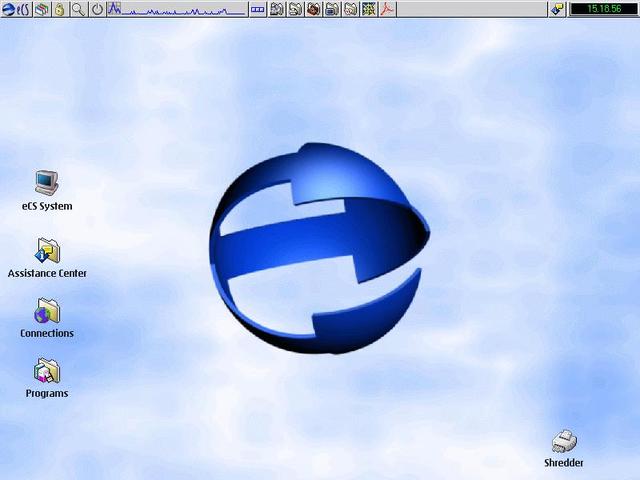The height and width of the screenshot is (480, 640).
Task: Open the eCS menu button
Action: [16, 9]
